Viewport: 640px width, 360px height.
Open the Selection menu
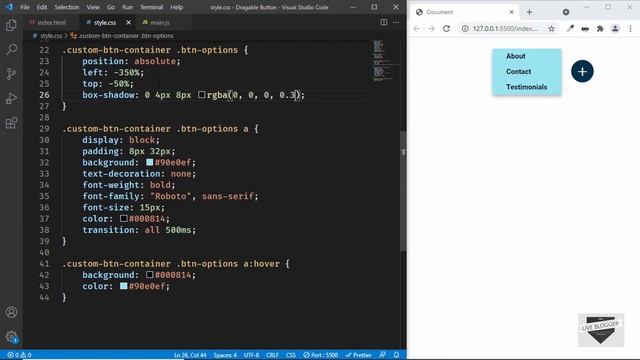coord(67,7)
